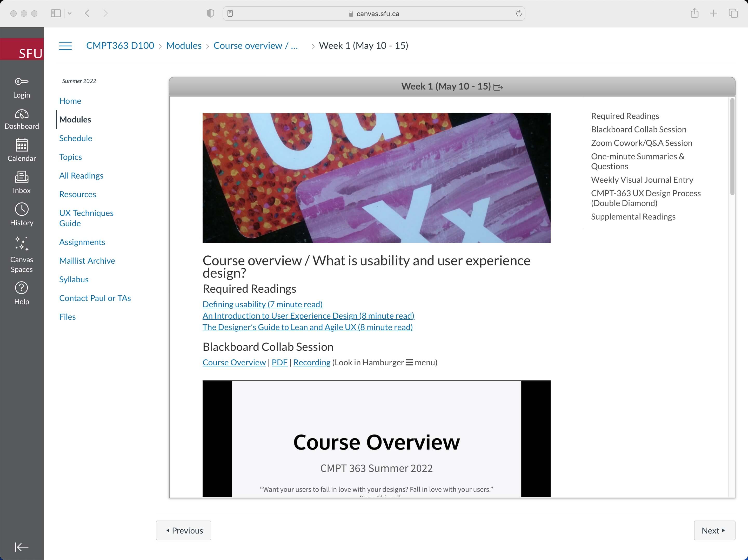The image size is (748, 560).
Task: Open the Canvas Inbox icon
Action: pyautogui.click(x=22, y=177)
